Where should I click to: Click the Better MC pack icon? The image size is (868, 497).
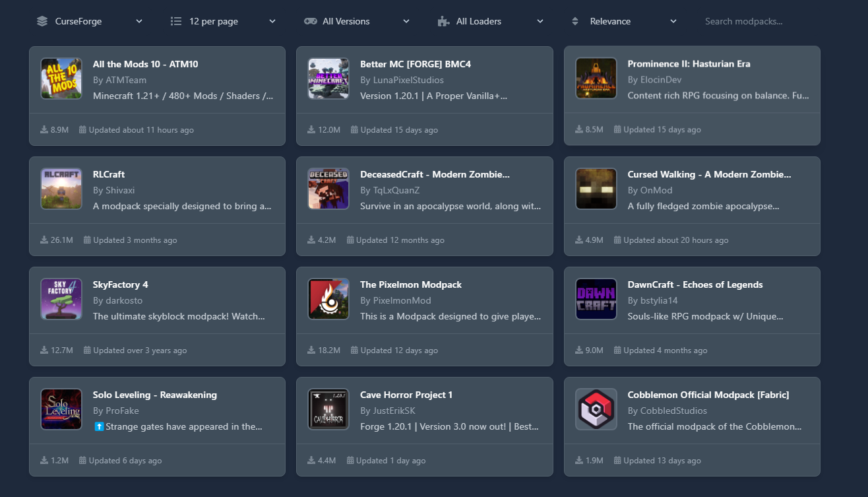pyautogui.click(x=328, y=79)
